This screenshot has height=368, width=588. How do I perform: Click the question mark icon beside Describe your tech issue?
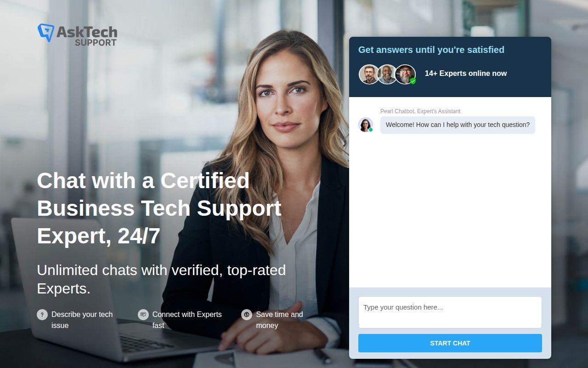[42, 315]
